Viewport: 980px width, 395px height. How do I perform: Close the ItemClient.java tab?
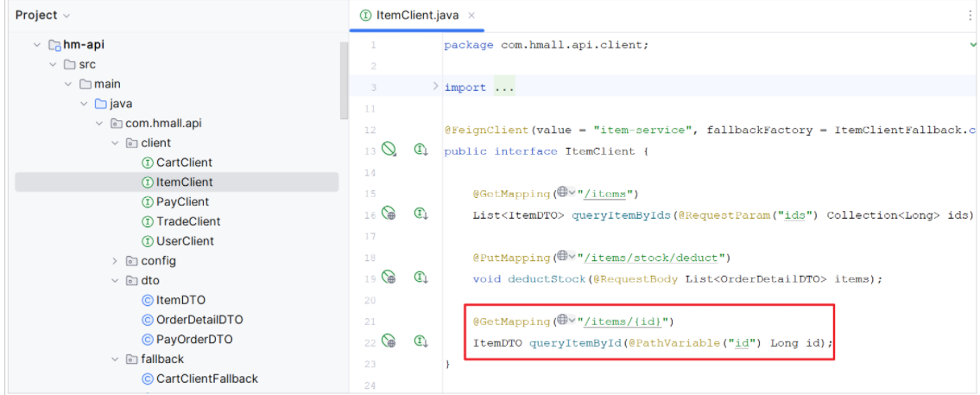tap(471, 16)
